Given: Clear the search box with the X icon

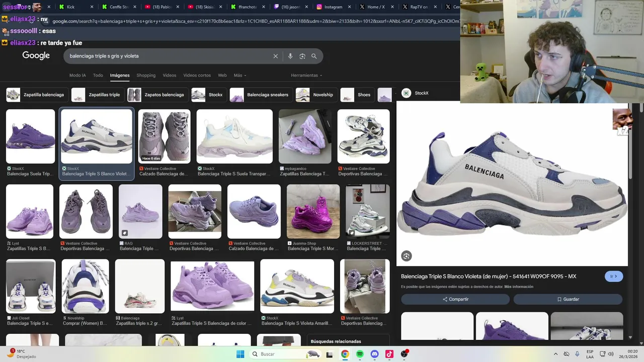Looking at the screenshot, I should [275, 56].
